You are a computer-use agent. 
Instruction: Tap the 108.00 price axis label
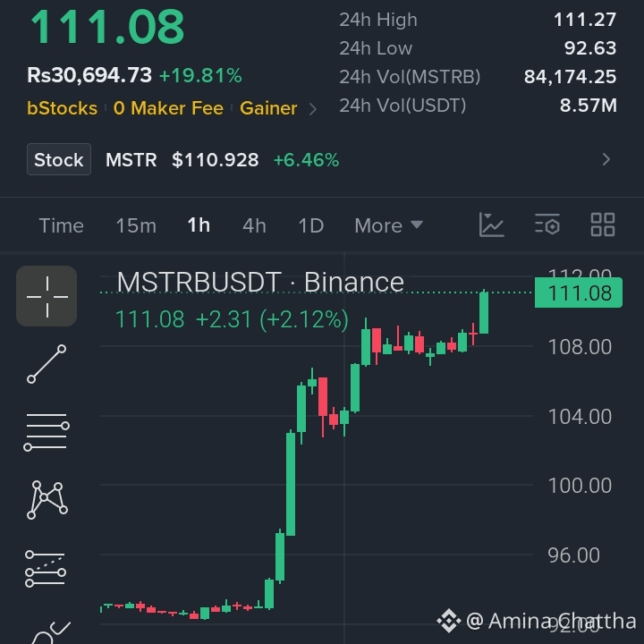coord(580,347)
